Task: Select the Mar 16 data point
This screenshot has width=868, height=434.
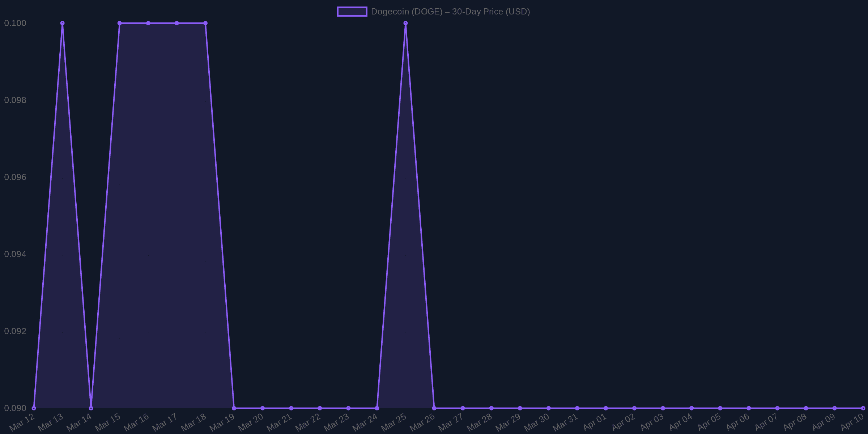Action: click(x=148, y=23)
